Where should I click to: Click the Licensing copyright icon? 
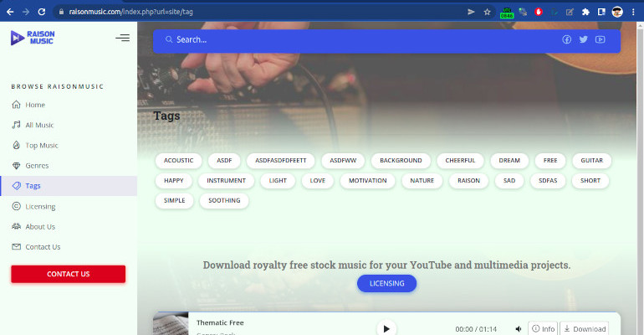pos(16,206)
